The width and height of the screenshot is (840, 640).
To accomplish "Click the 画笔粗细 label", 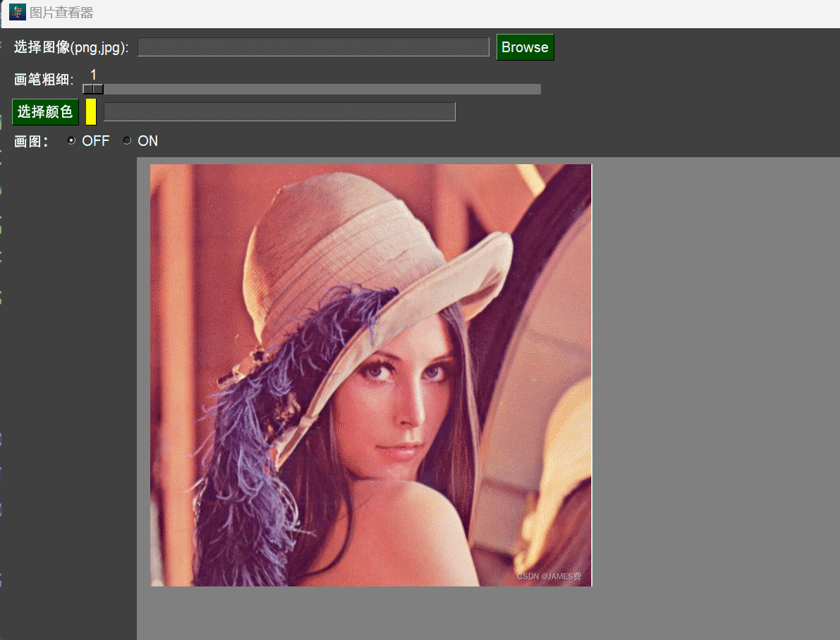I will pyautogui.click(x=44, y=80).
